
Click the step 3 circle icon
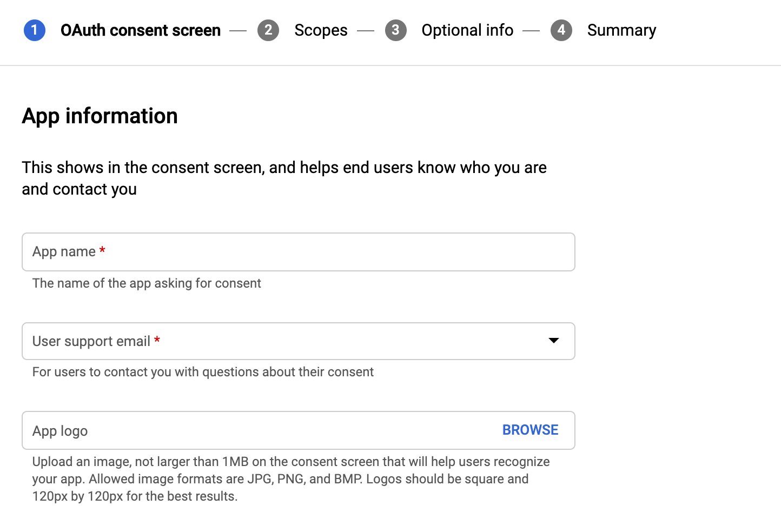(x=396, y=30)
